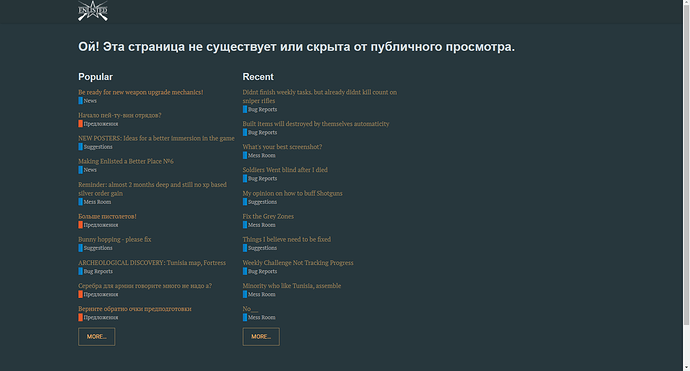This screenshot has width=690, height=371.
Task: Click Suggestions badge under 'My opinion on how to buff Shotguns'
Action: tap(260, 202)
